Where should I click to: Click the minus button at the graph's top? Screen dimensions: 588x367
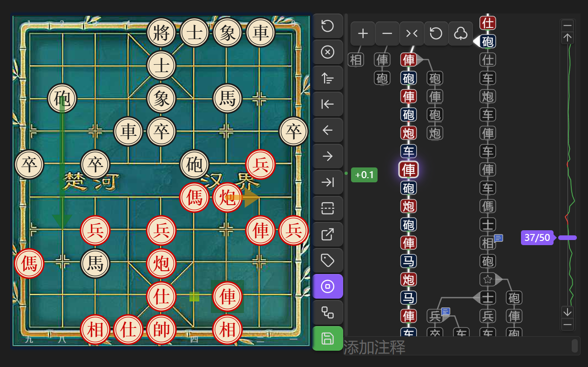coord(567,26)
